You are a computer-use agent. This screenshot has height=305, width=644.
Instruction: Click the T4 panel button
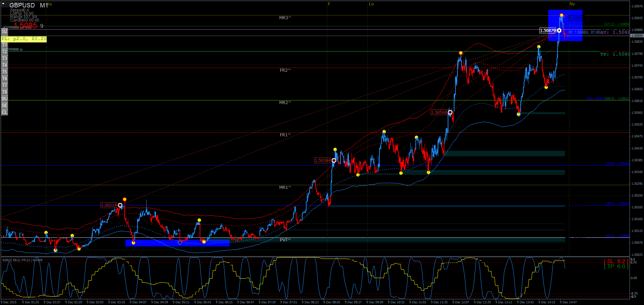point(5,65)
